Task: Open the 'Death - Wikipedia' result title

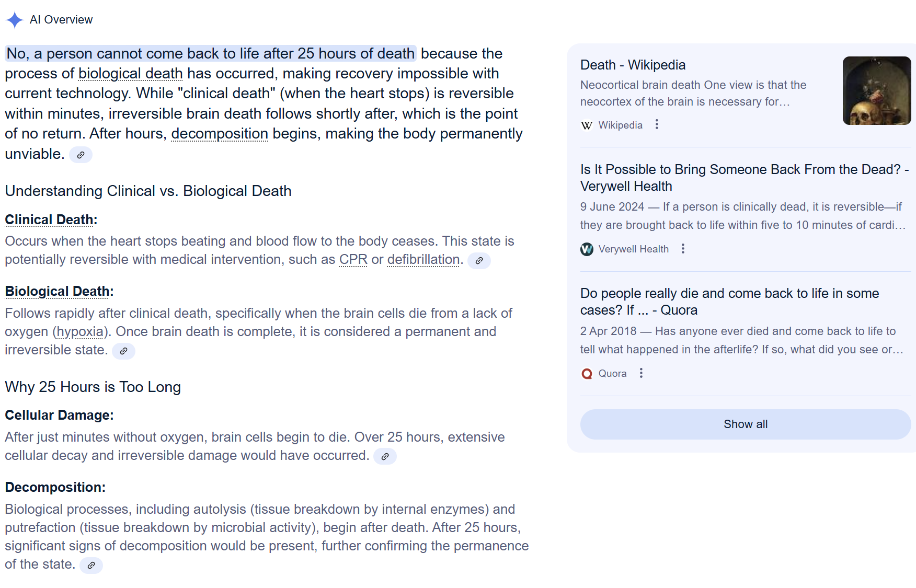Action: (x=633, y=65)
